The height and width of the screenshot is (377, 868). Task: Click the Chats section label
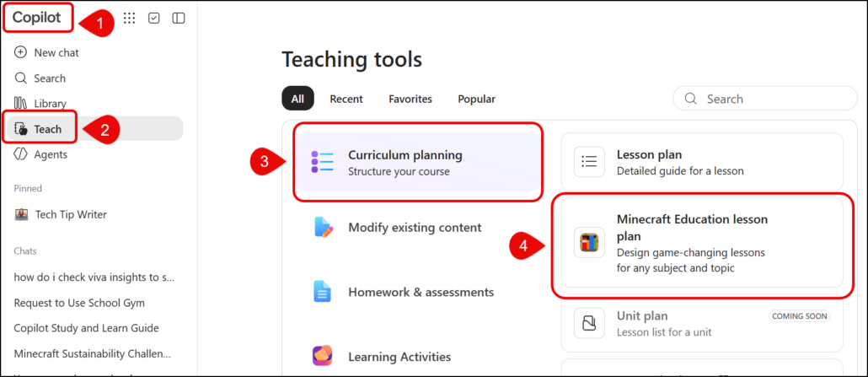click(25, 251)
